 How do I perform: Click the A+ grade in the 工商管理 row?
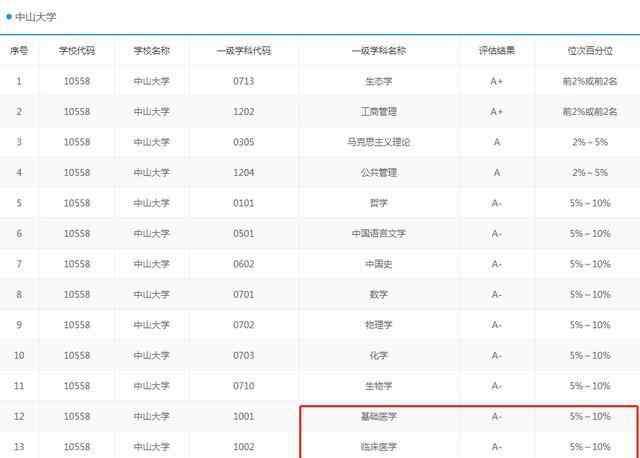click(497, 111)
